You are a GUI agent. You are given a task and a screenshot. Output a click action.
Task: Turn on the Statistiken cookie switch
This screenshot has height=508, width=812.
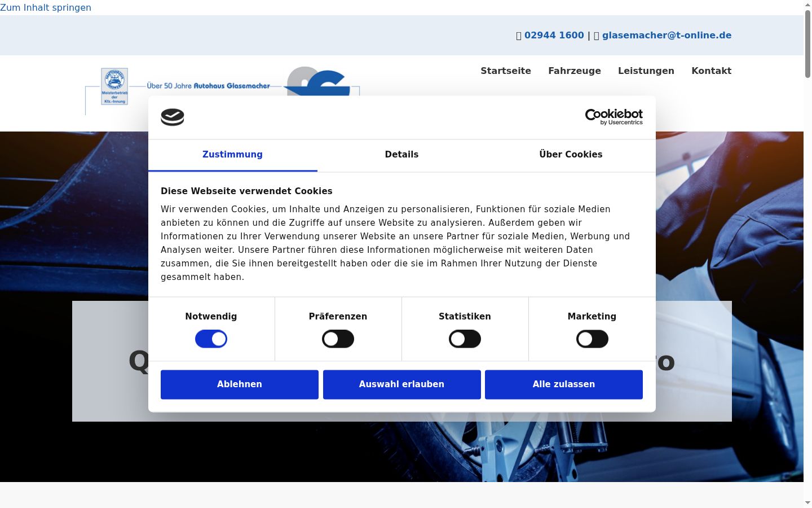[x=465, y=339]
